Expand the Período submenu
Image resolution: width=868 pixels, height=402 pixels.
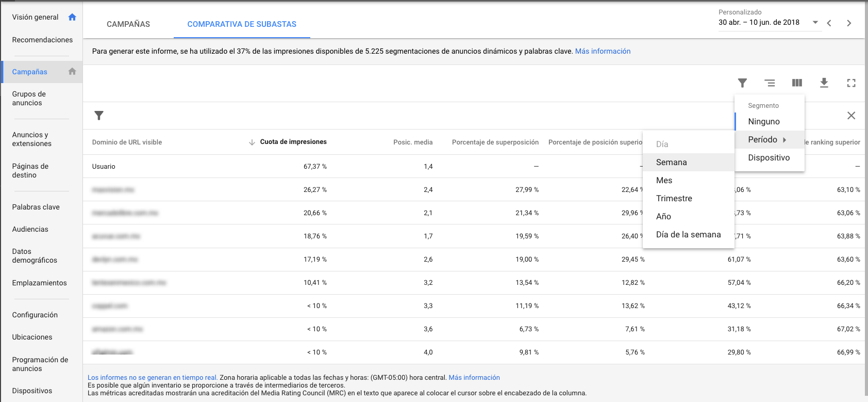[769, 139]
